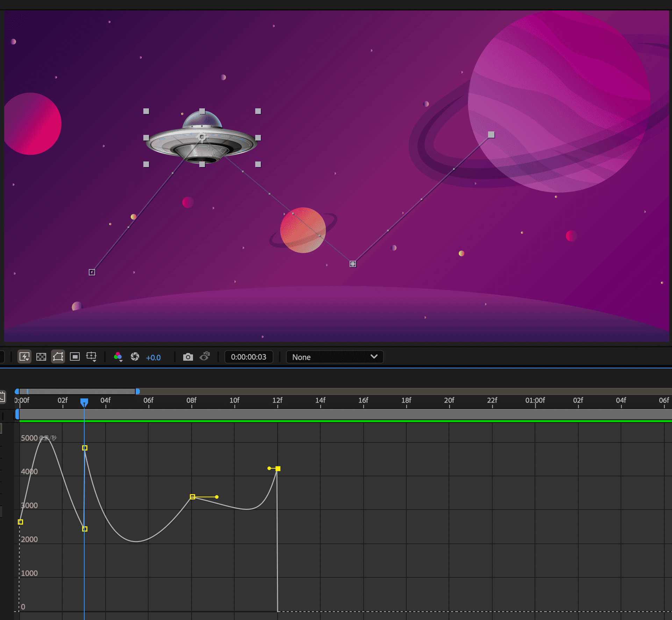Open the show channel color menu

(118, 357)
